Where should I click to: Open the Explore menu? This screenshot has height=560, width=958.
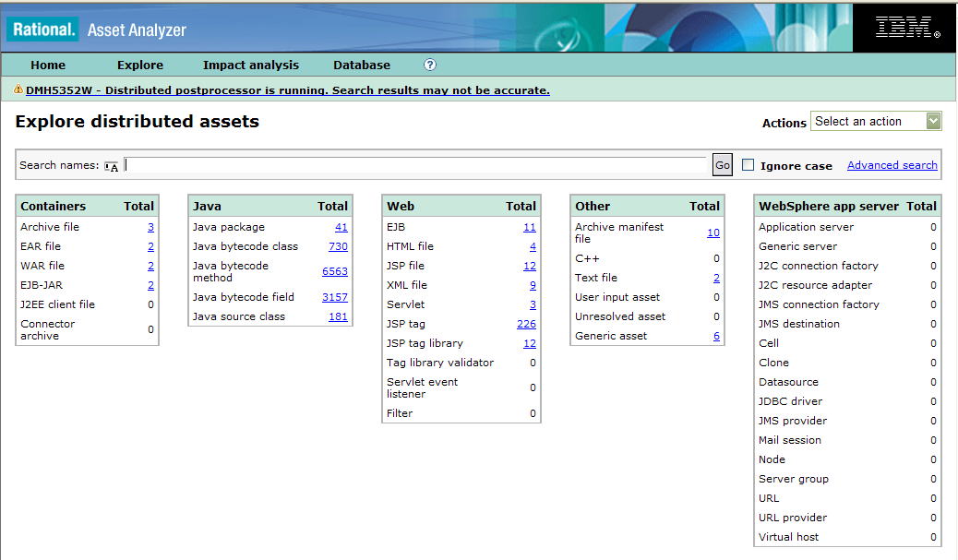140,66
